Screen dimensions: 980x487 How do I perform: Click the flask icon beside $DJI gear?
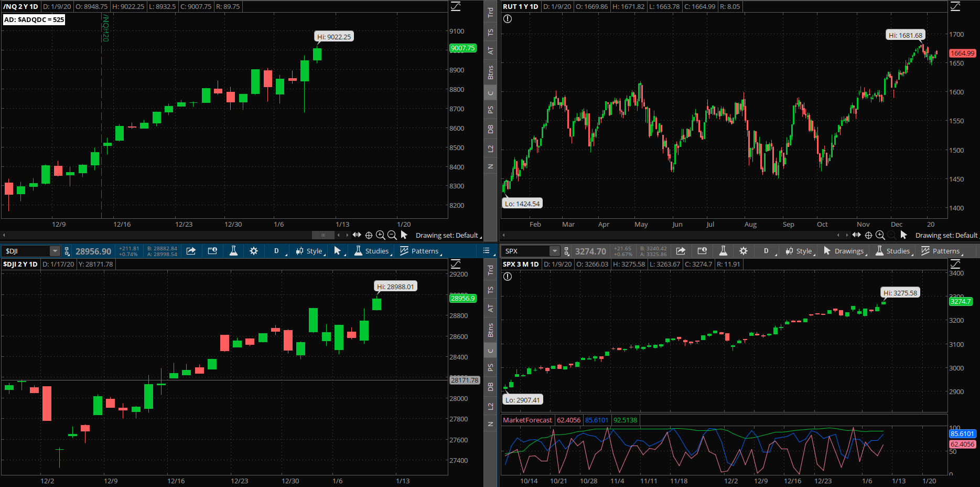click(233, 251)
